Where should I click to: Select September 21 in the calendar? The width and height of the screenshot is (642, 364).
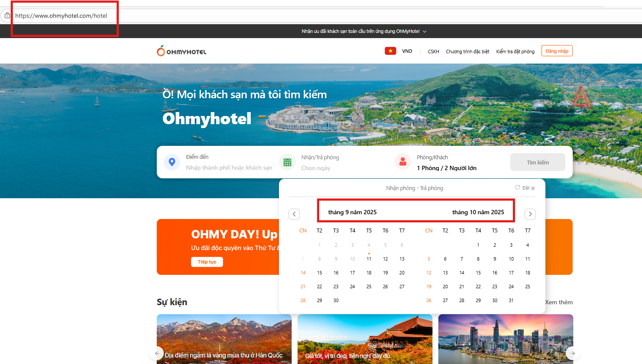coord(303,287)
